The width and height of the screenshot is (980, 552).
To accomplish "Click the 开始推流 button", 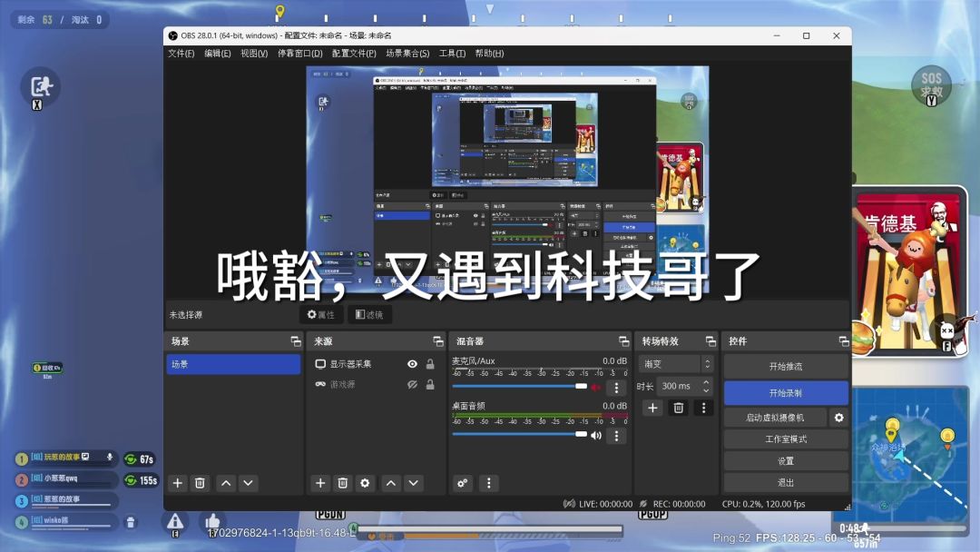I will point(786,366).
